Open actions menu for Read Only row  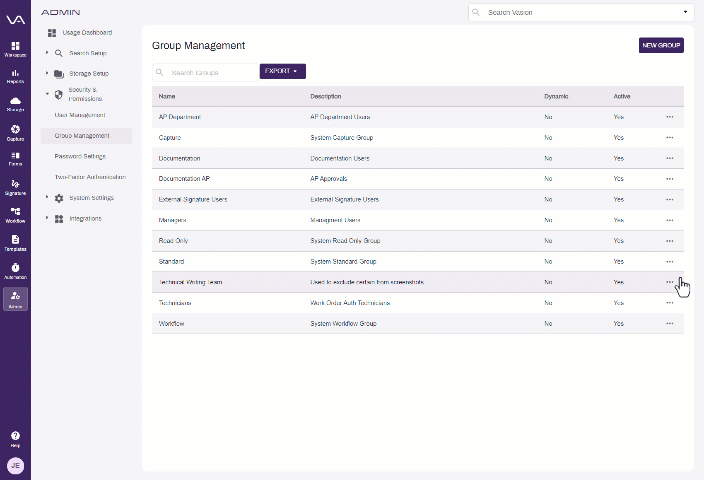[669, 241]
